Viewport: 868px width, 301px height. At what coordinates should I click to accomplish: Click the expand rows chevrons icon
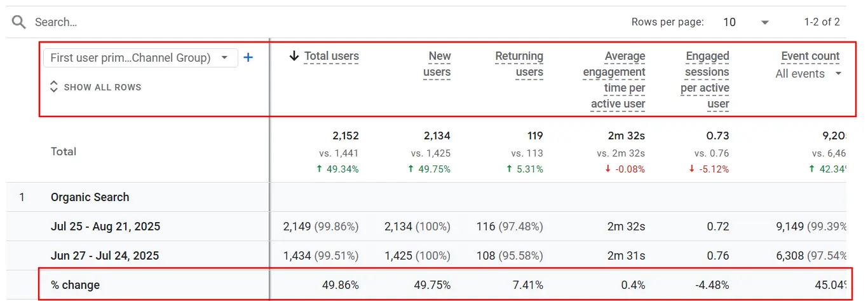coord(54,87)
